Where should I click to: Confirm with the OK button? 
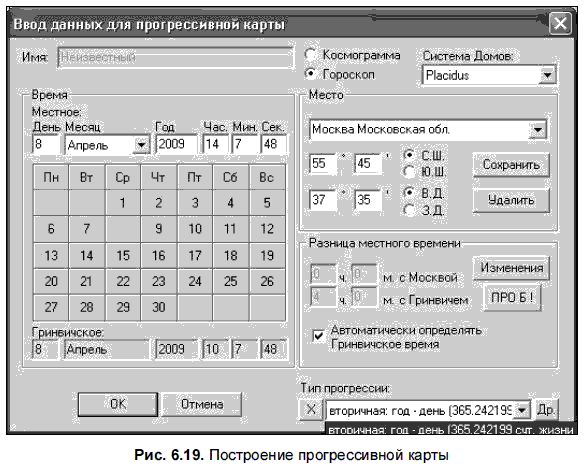(118, 404)
